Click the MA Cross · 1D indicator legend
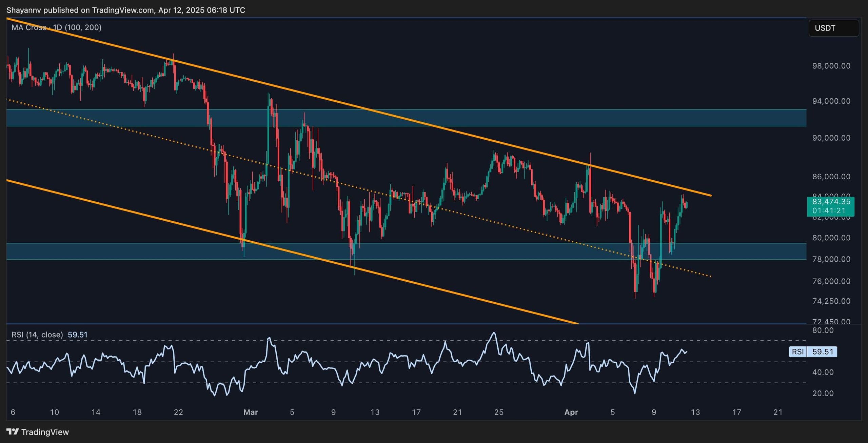Viewport: 868px width, 443px height. (54, 28)
